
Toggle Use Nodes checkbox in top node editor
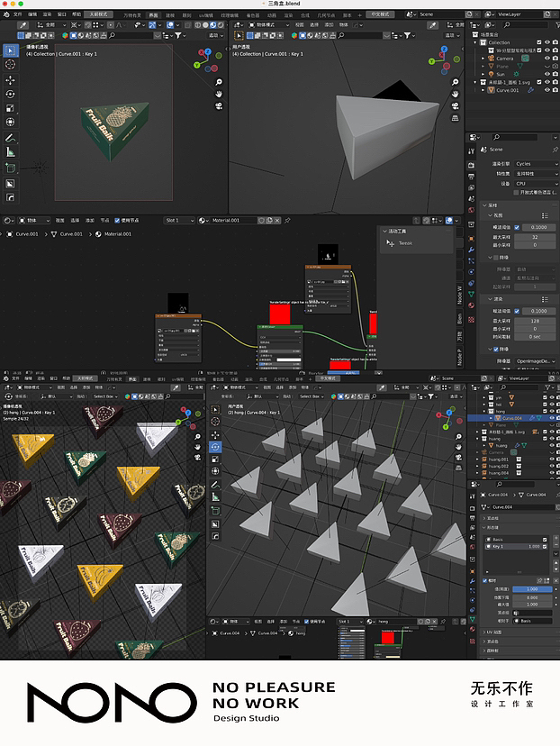(x=117, y=220)
